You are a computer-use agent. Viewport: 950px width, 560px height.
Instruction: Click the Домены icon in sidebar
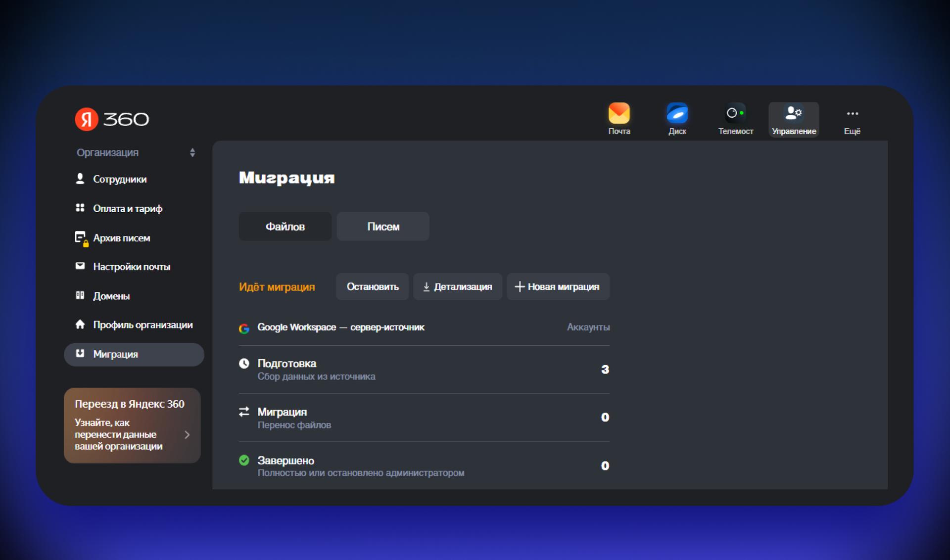[x=80, y=295]
